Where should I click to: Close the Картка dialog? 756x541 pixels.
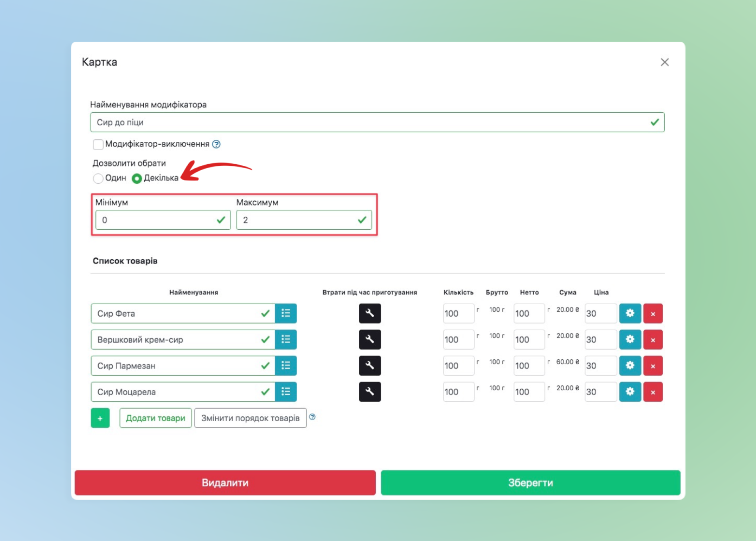pos(664,62)
